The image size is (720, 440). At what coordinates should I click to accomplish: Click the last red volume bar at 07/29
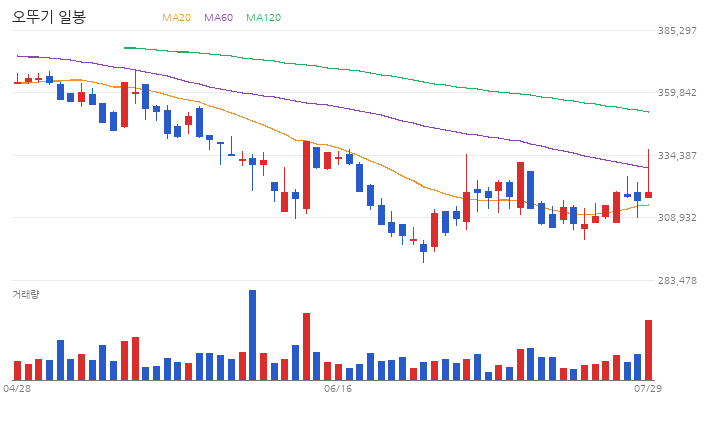[x=648, y=350]
